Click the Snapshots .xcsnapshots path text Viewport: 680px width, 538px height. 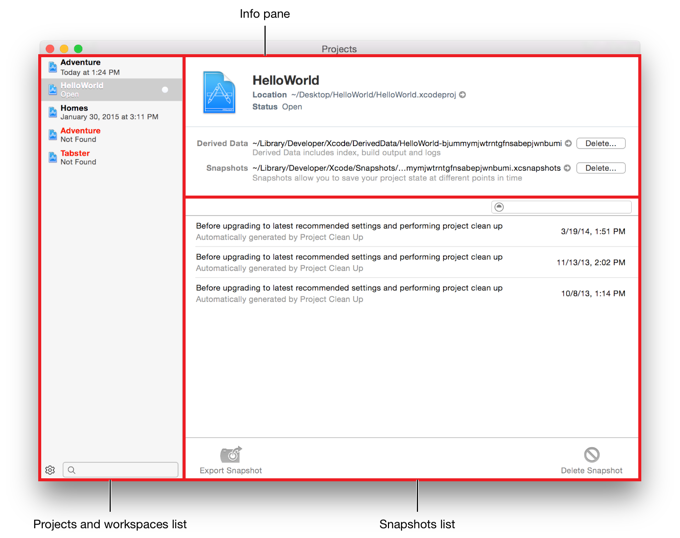tap(406, 168)
